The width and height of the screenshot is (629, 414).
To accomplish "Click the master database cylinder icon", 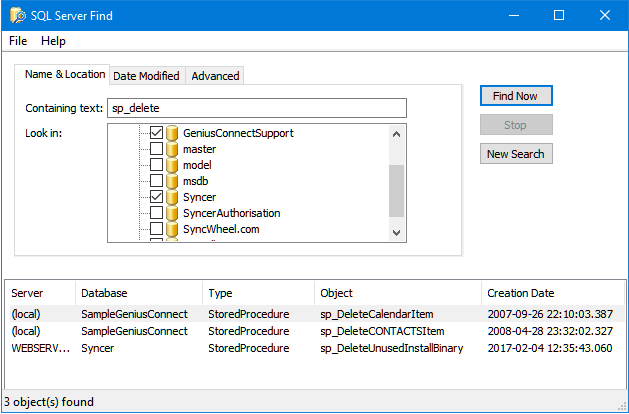I will click(172, 149).
